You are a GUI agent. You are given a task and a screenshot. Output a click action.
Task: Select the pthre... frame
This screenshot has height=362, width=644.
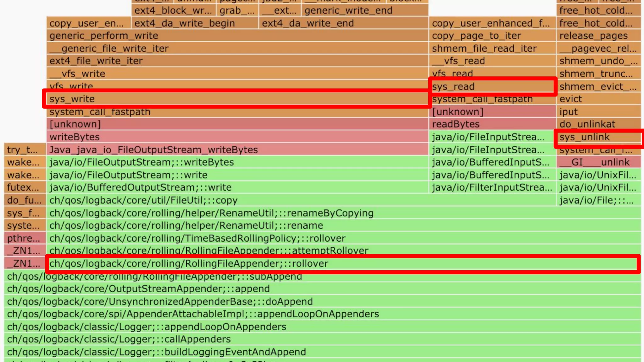click(x=25, y=238)
